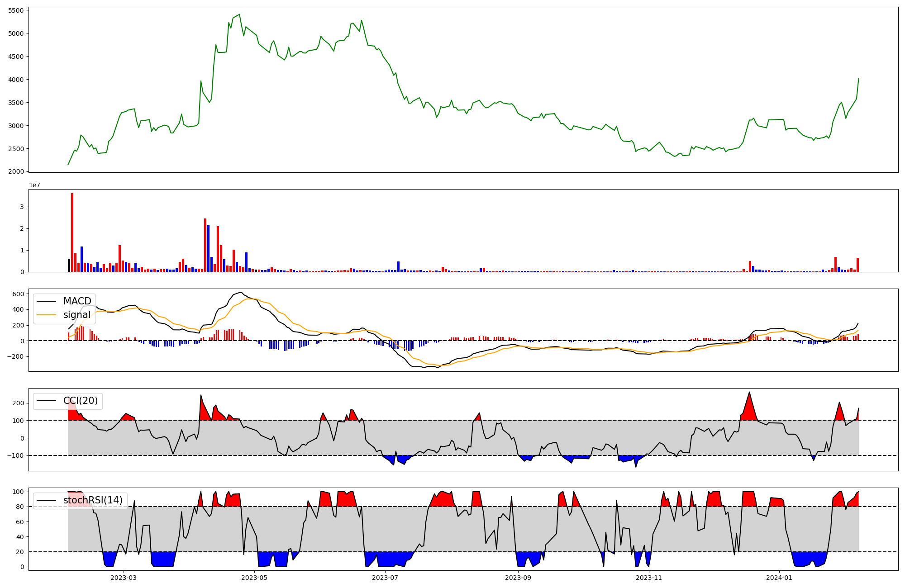Click the tallest red volume bar

[72, 232]
